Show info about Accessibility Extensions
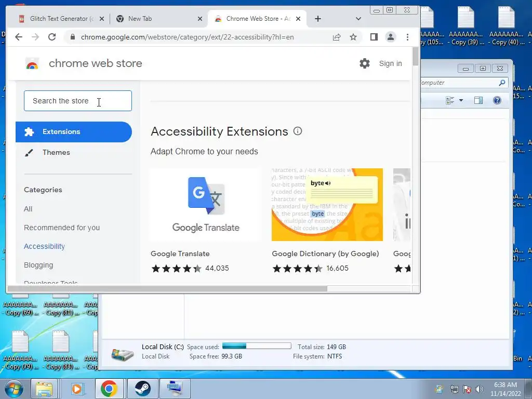 click(298, 131)
